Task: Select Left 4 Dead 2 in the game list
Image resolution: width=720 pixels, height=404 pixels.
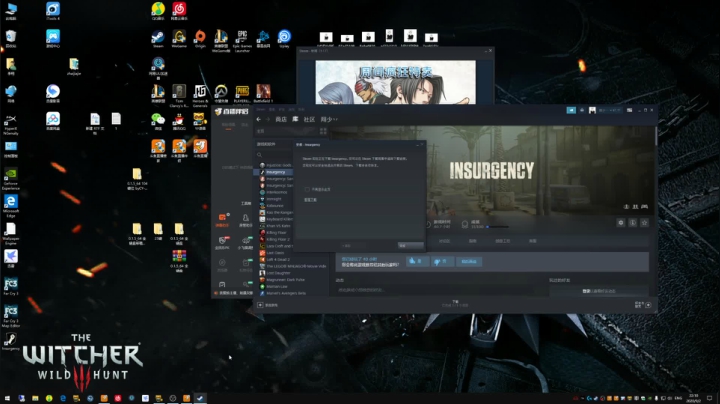Action: [x=277, y=259]
